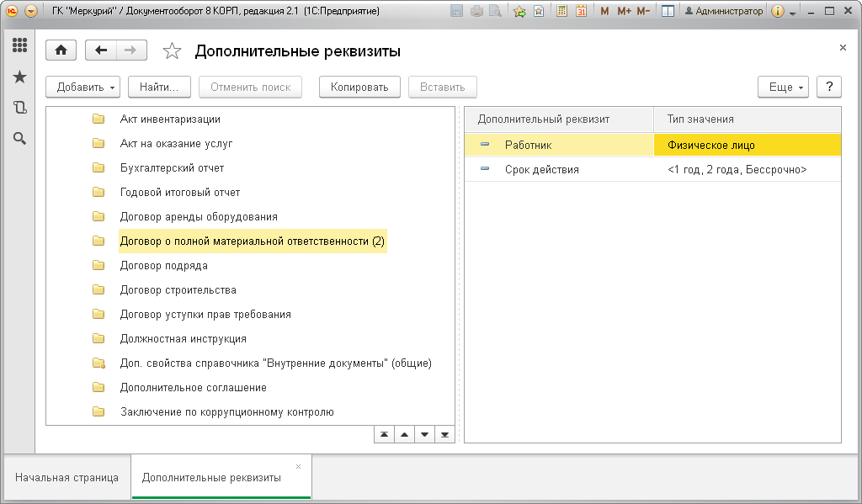
Task: Open the calendar in the title bar
Action: [x=581, y=11]
